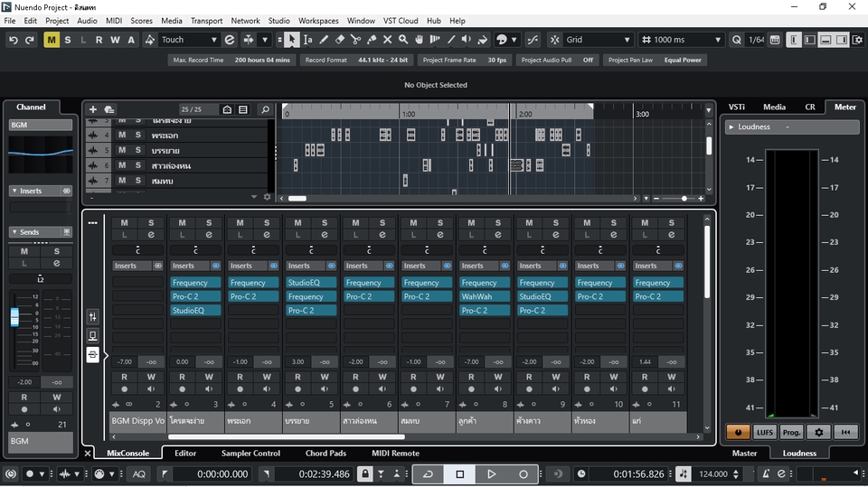The height and width of the screenshot is (487, 868).
Task: Select the Zoom magnifier tool
Action: (403, 40)
